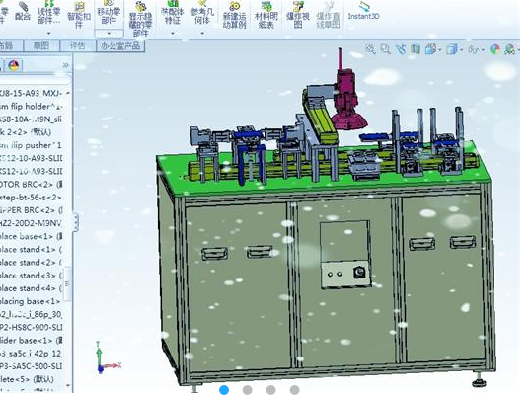Select tree item 'HZ2-20D2-M9NV'
This screenshot has width=532, height=397.
[x=32, y=223]
